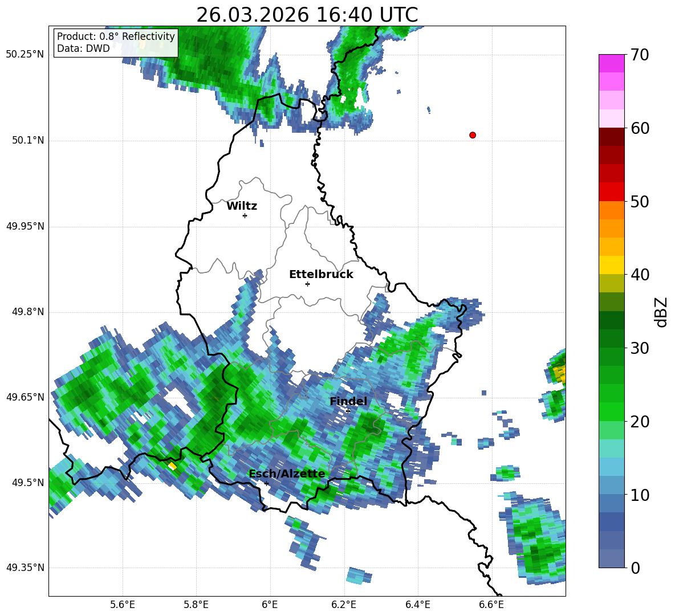Click the red dot marker on the map
675x616 pixels.
pos(472,135)
